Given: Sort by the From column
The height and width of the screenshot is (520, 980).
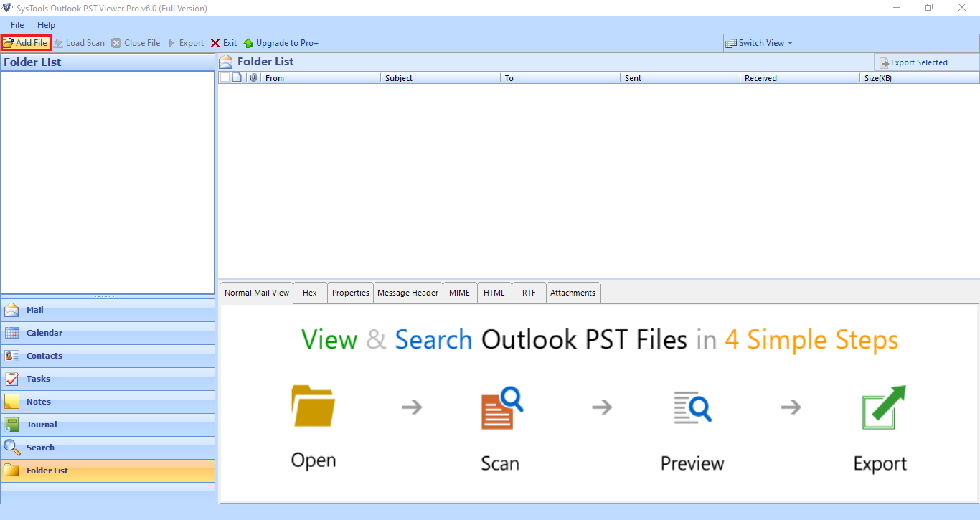Looking at the screenshot, I should (320, 78).
